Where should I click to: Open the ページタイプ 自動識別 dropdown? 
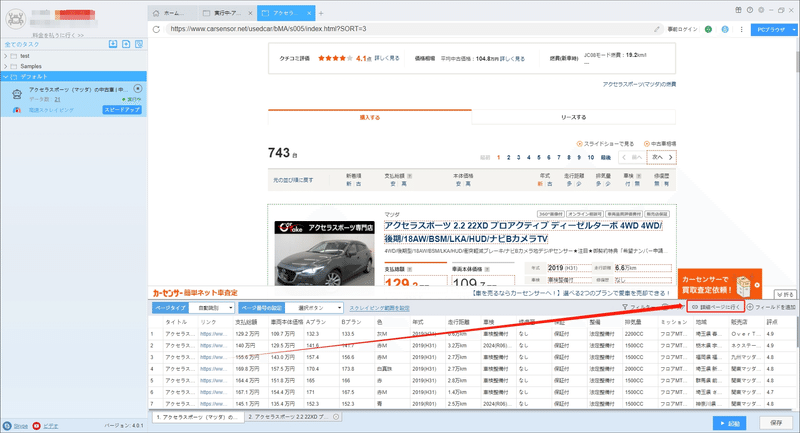pos(212,308)
